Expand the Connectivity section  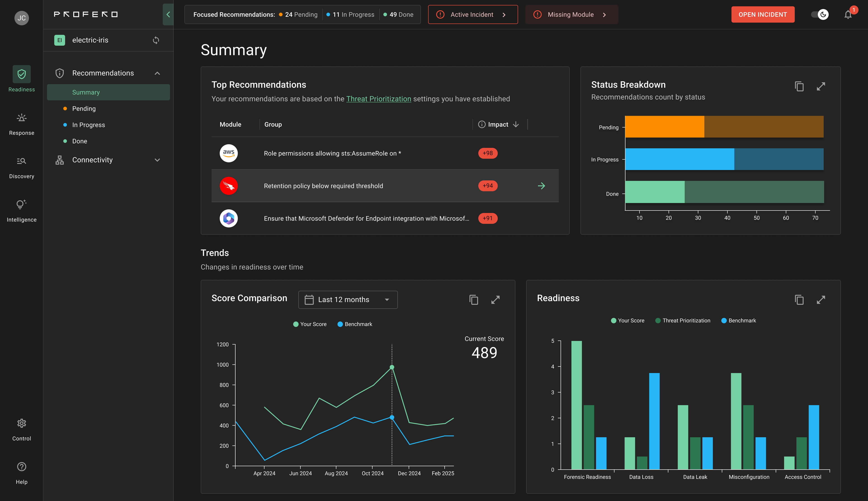click(x=158, y=160)
